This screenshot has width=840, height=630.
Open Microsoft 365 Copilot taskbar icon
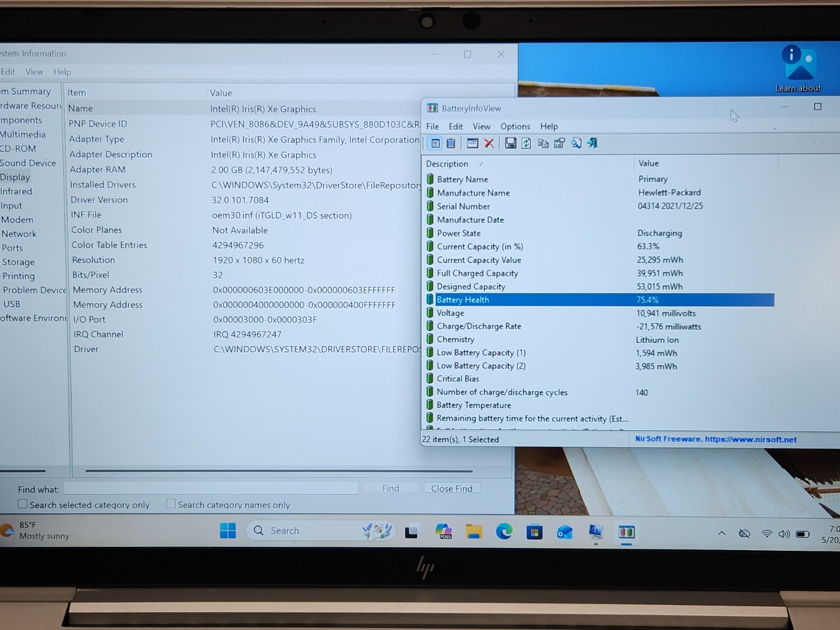444,531
